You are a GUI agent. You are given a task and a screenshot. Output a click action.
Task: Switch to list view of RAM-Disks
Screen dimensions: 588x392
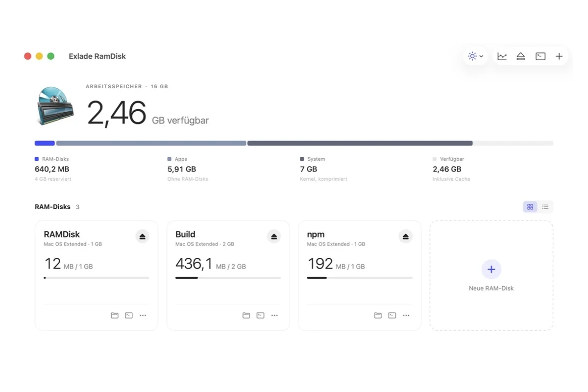coord(545,207)
